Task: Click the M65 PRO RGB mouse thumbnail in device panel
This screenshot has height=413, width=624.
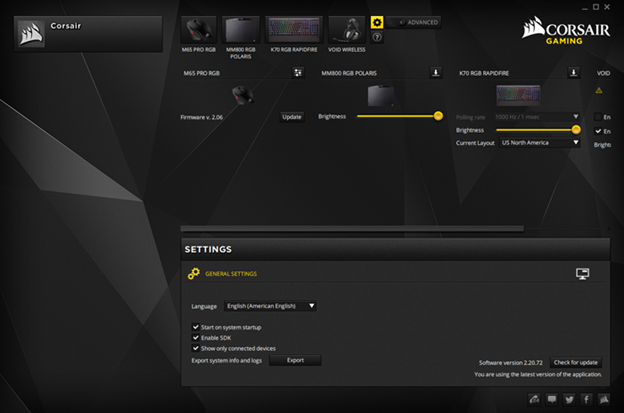Action: [x=242, y=95]
